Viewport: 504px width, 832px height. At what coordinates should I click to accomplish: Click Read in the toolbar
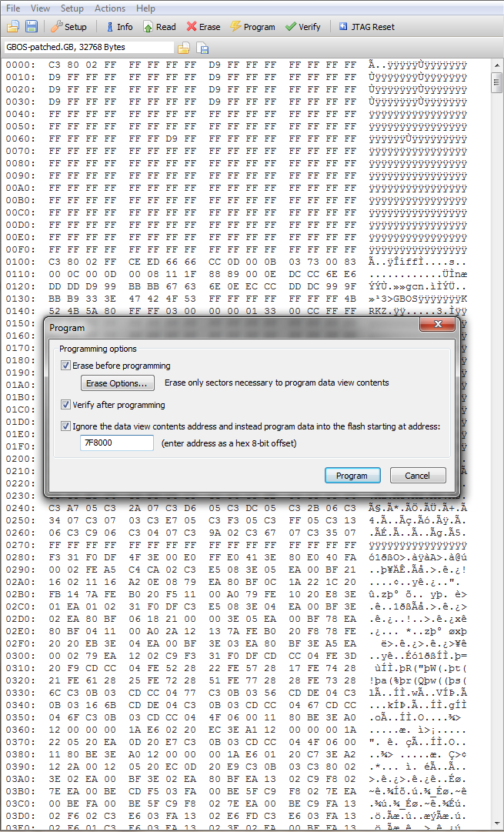click(160, 26)
